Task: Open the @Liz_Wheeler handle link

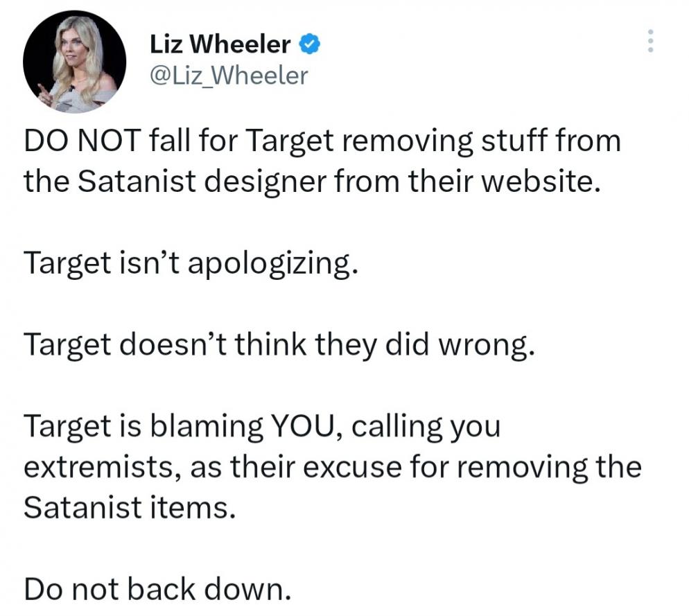Action: pyautogui.click(x=229, y=76)
